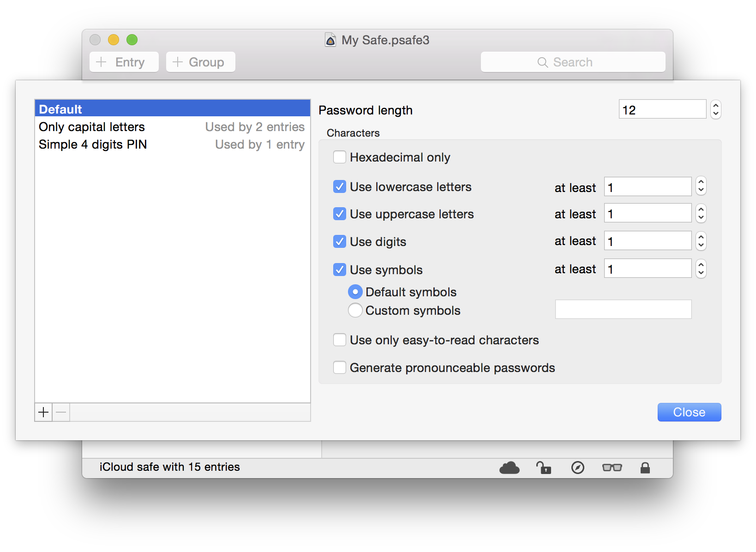Click the iCloud cloud icon in status bar
Image resolution: width=756 pixels, height=552 pixels.
(509, 468)
